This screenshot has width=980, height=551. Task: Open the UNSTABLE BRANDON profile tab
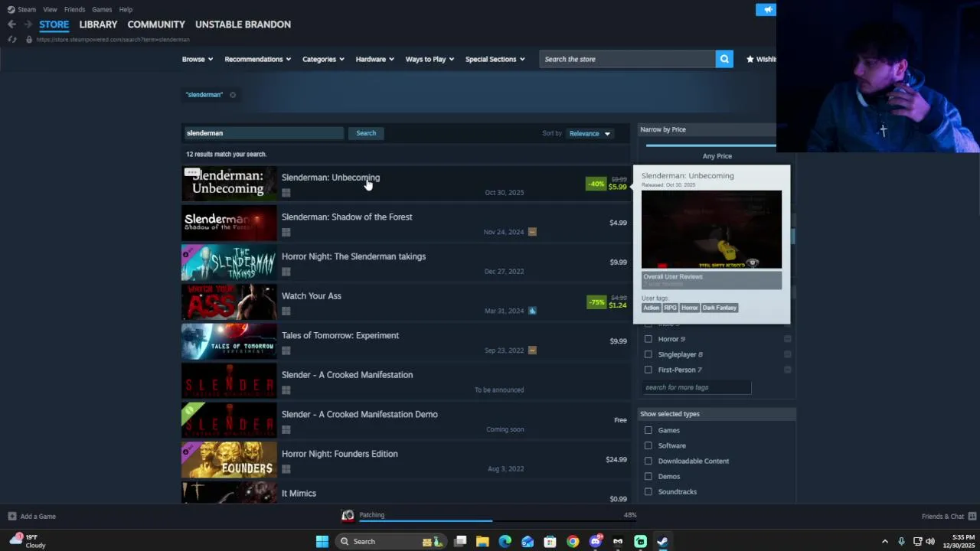click(x=243, y=24)
